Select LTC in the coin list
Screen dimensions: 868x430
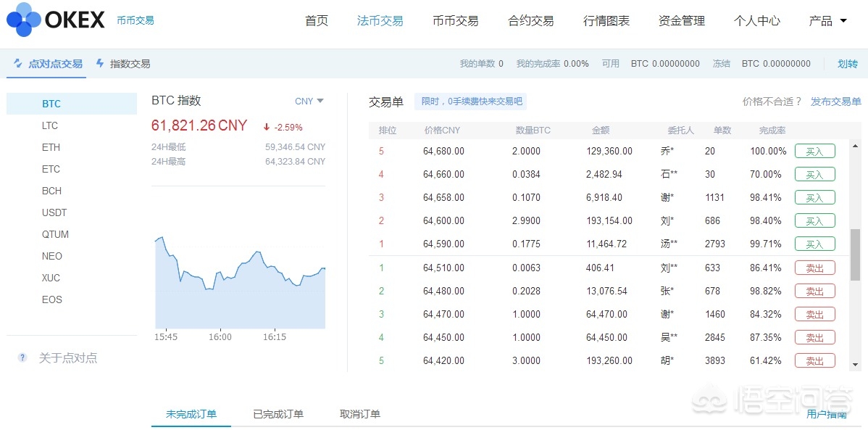click(50, 125)
